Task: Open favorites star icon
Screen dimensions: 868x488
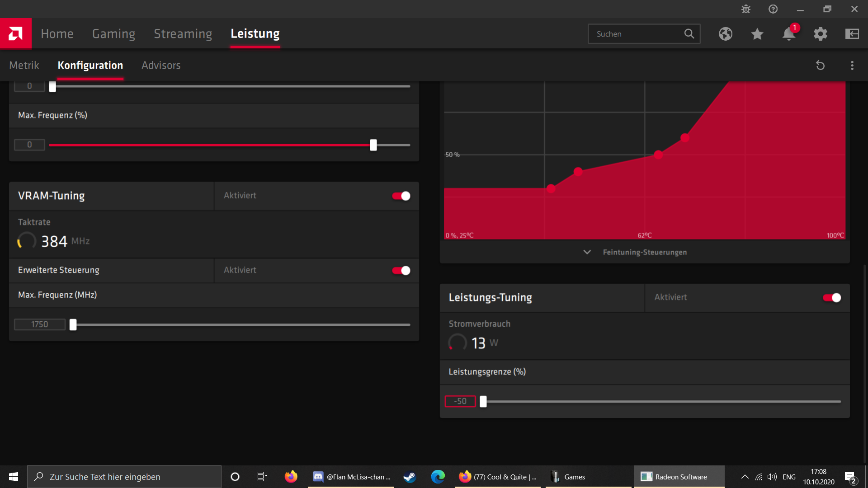Action: click(x=757, y=34)
